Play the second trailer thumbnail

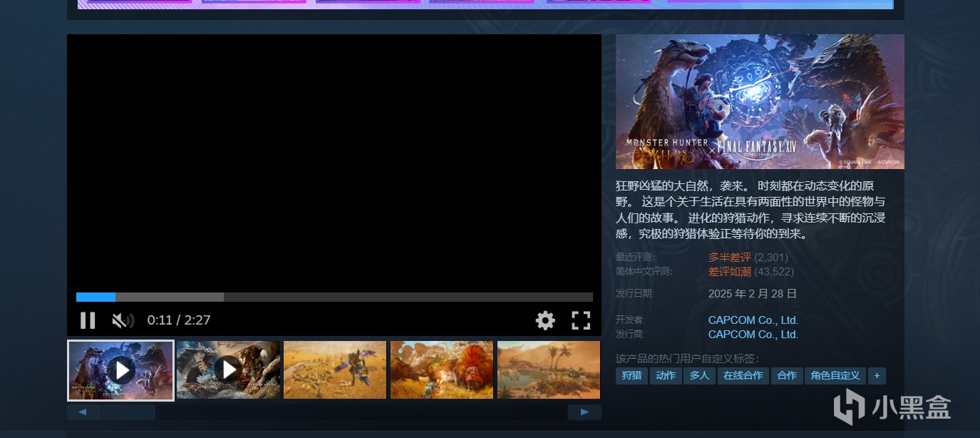coord(228,370)
